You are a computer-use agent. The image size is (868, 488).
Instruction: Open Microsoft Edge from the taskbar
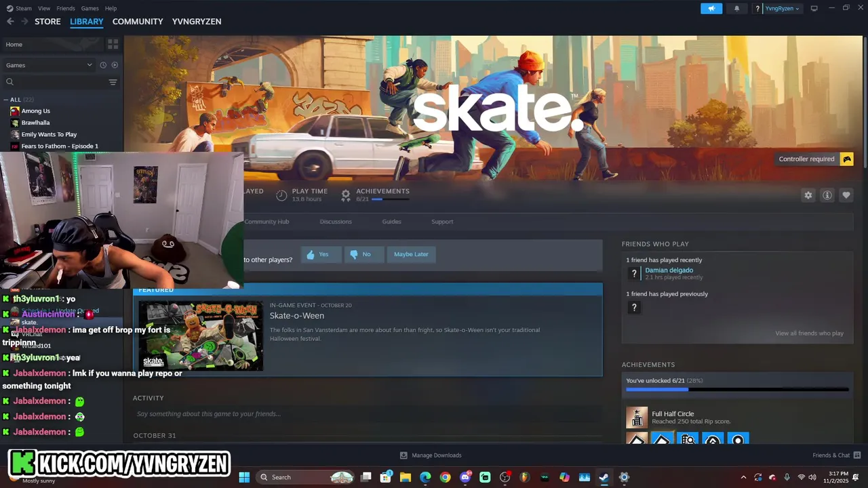coord(425,477)
